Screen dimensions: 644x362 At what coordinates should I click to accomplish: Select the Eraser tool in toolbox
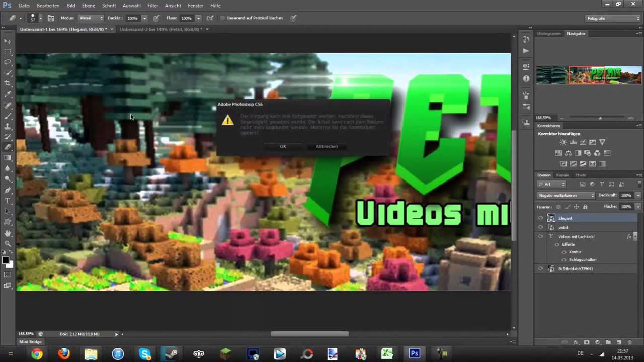pyautogui.click(x=8, y=148)
